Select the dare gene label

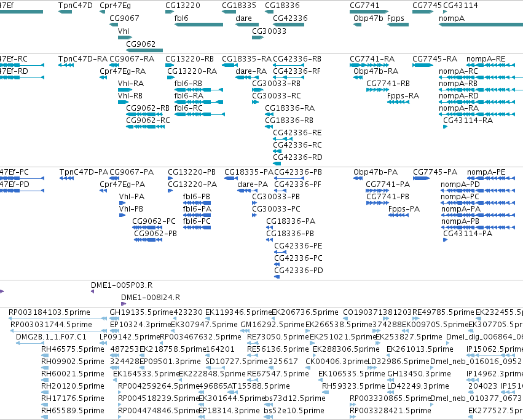[243, 18]
